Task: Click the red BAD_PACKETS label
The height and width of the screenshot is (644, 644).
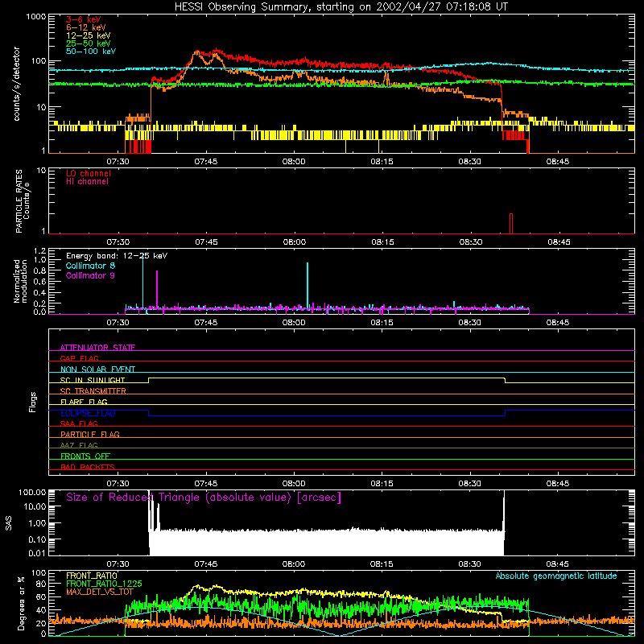Action: pyautogui.click(x=88, y=467)
